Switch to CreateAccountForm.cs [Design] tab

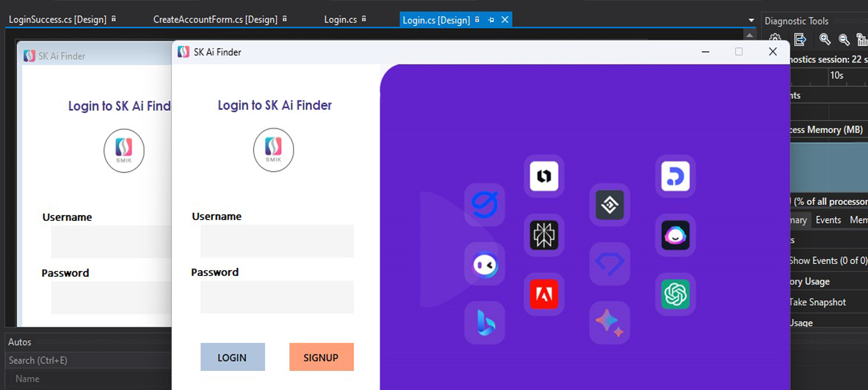[x=215, y=19]
